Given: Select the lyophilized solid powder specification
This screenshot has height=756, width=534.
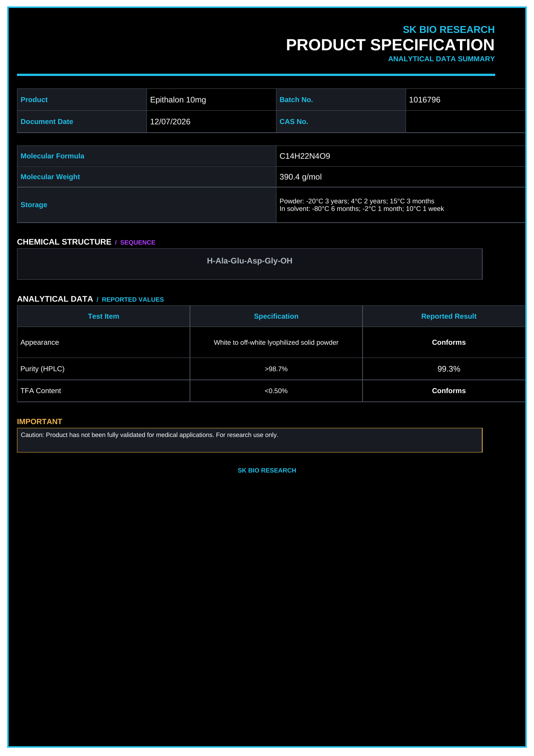Looking at the screenshot, I should click(276, 342).
